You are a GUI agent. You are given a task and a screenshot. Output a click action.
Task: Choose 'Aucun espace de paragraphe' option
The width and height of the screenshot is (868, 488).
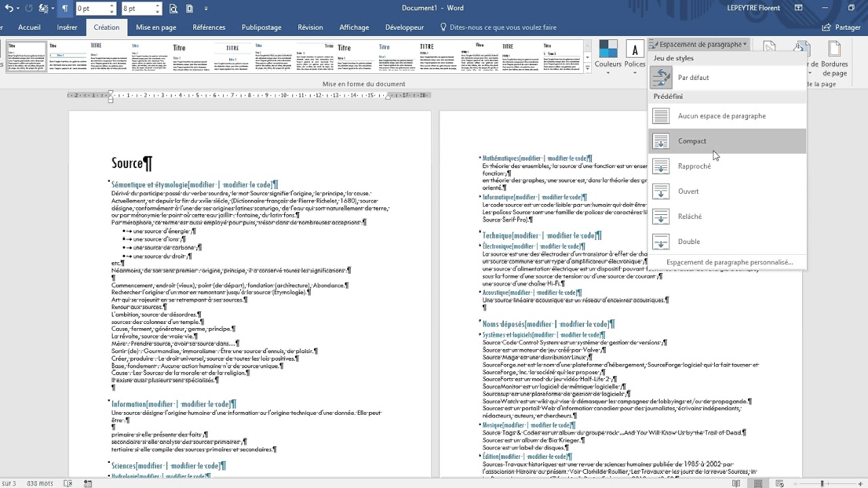click(x=727, y=116)
